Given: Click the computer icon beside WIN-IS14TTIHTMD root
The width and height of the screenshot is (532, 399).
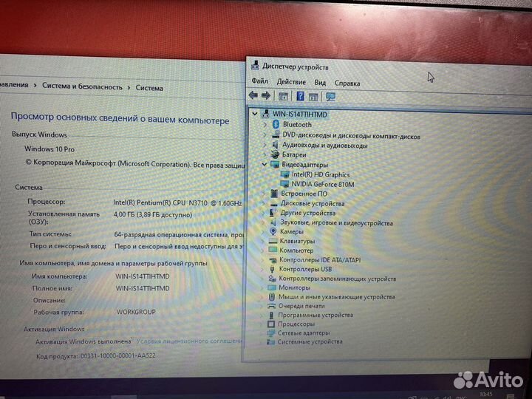Looking at the screenshot, I should (265, 114).
